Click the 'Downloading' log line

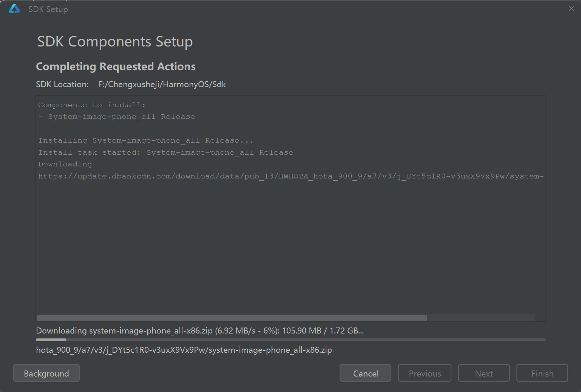pos(65,164)
